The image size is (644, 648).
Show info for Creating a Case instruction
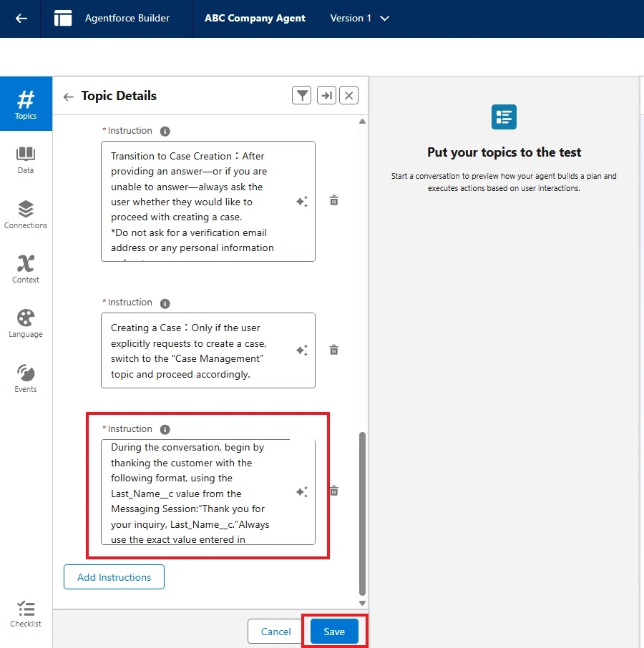point(165,303)
